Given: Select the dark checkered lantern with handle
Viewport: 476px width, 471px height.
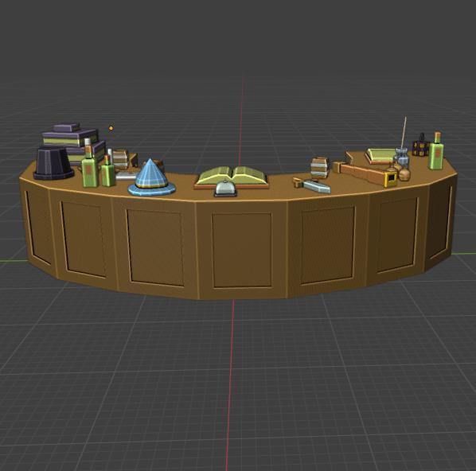Looking at the screenshot, I should [420, 146].
